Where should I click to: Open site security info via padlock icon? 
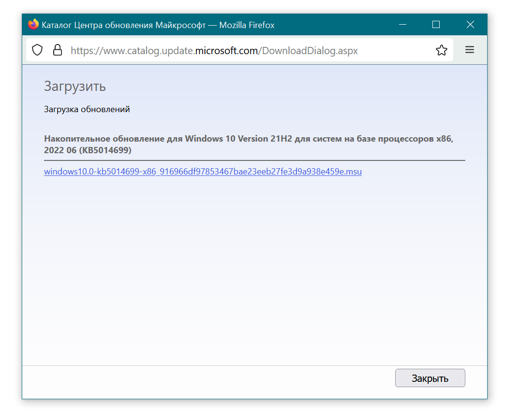pos(58,50)
